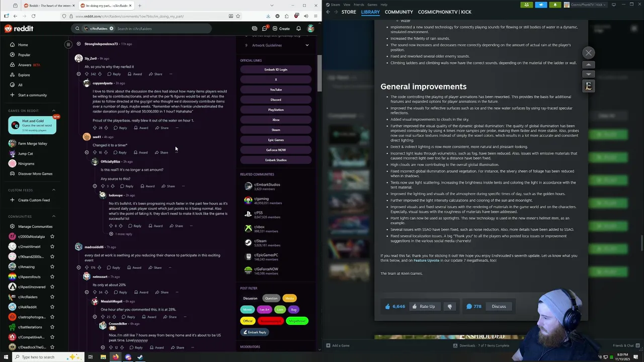Open Reddit notifications bell
This screenshot has height=362, width=644.
[298, 29]
